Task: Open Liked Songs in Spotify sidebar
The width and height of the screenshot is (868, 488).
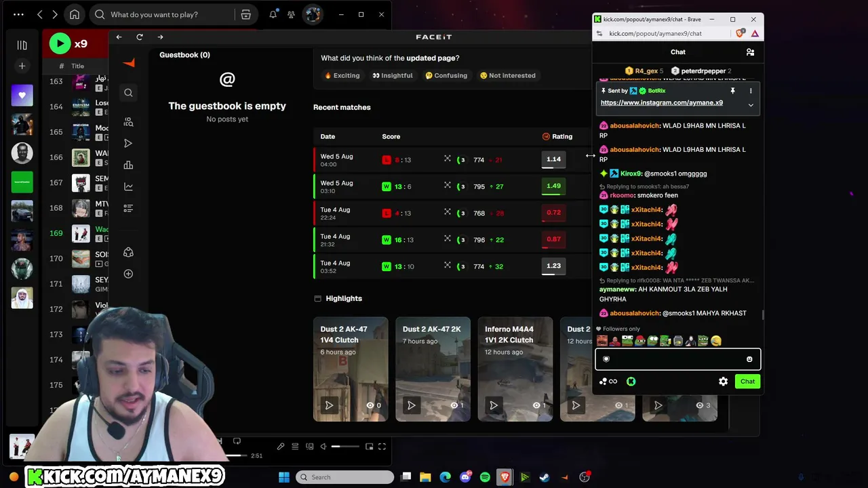Action: (x=22, y=96)
